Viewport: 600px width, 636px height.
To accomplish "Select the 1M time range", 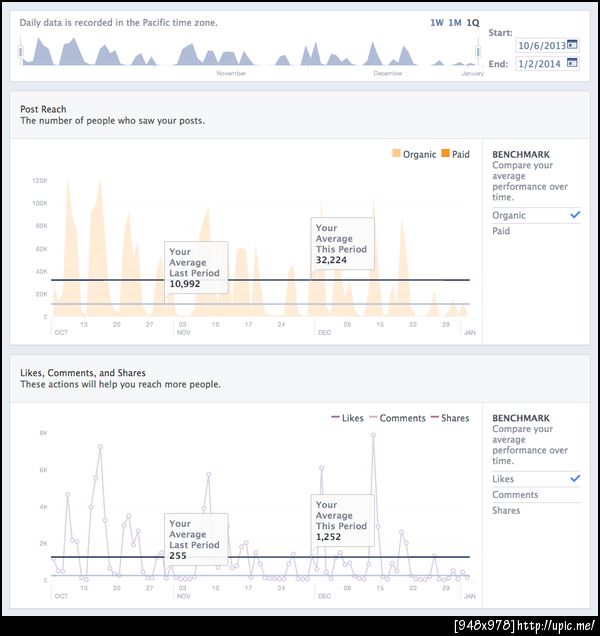I will 455,23.
